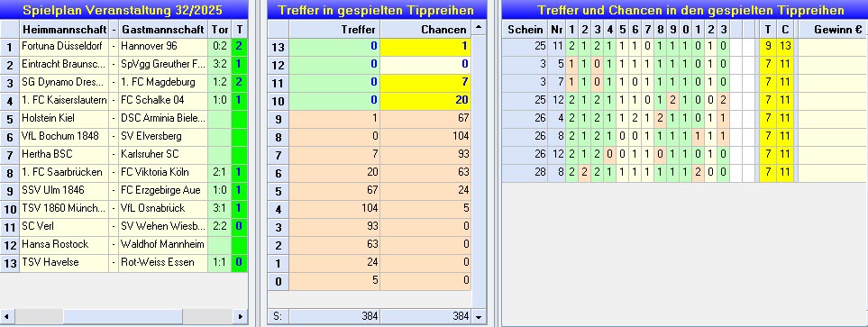The image size is (868, 327).
Task: Click the Tor column header
Action: coord(220,30)
